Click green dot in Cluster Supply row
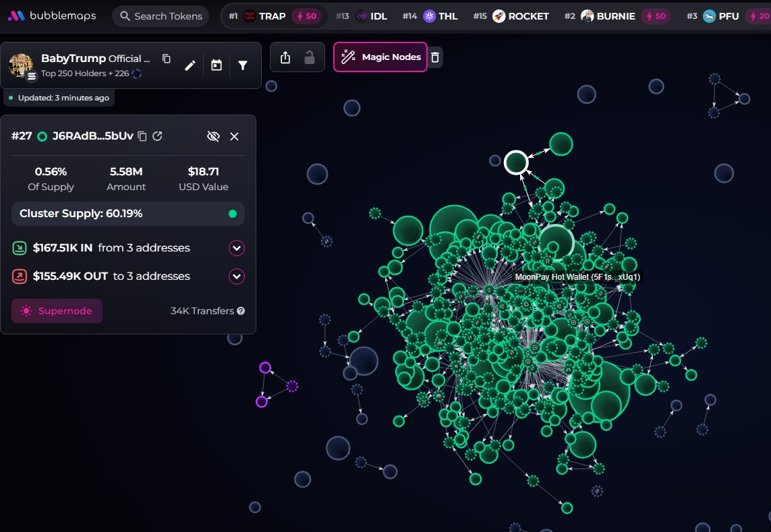771x532 pixels. point(233,213)
